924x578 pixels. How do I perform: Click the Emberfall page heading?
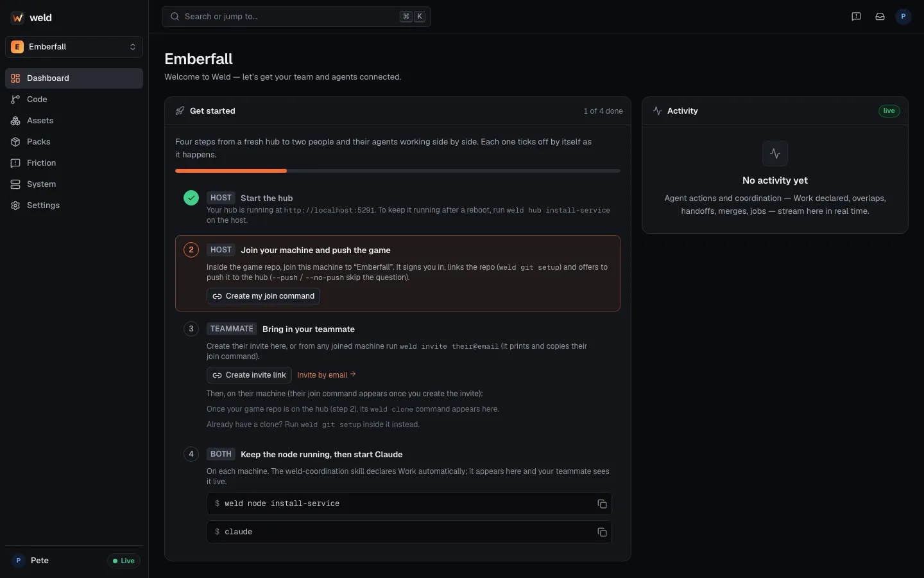(x=199, y=59)
